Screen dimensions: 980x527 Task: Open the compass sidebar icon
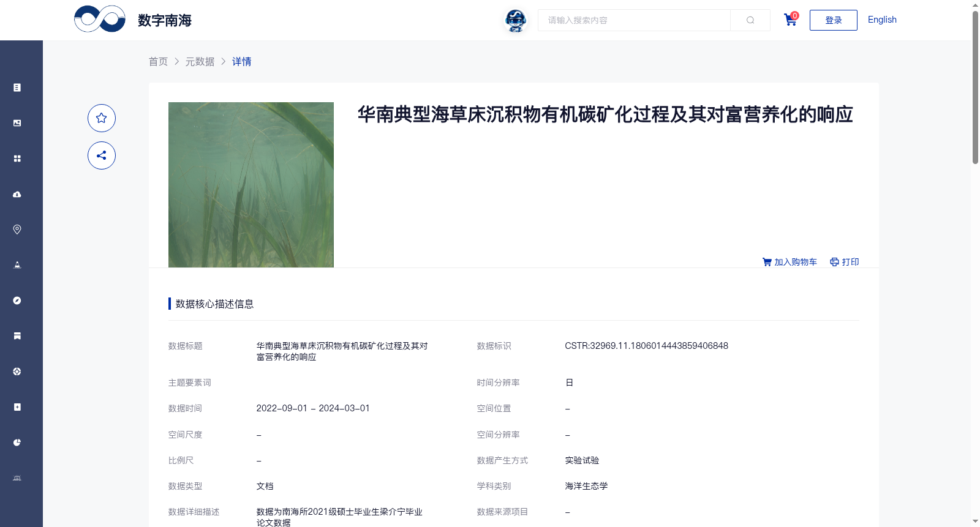pyautogui.click(x=17, y=301)
